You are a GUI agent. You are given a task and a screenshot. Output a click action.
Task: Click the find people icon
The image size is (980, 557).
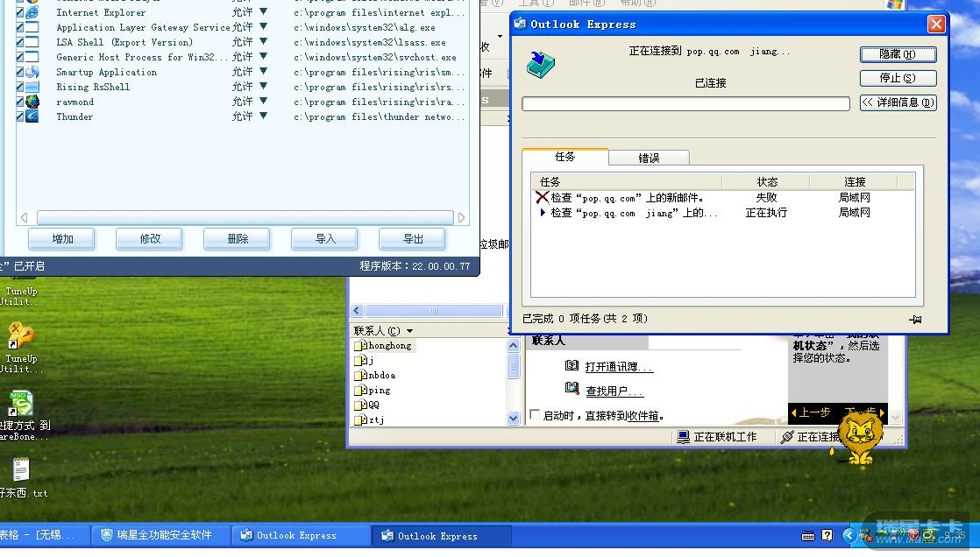[572, 388]
